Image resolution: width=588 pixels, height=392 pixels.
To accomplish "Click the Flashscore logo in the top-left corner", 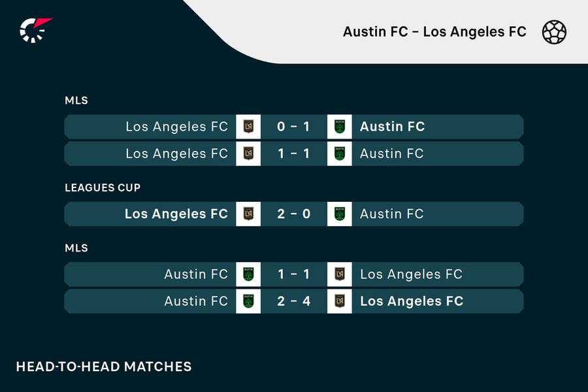I will tap(35, 29).
